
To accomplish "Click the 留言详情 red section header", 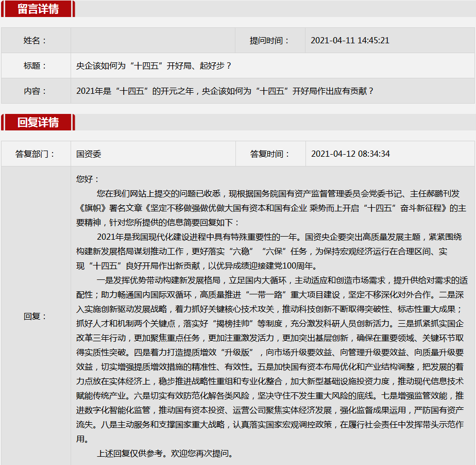I will [38, 9].
